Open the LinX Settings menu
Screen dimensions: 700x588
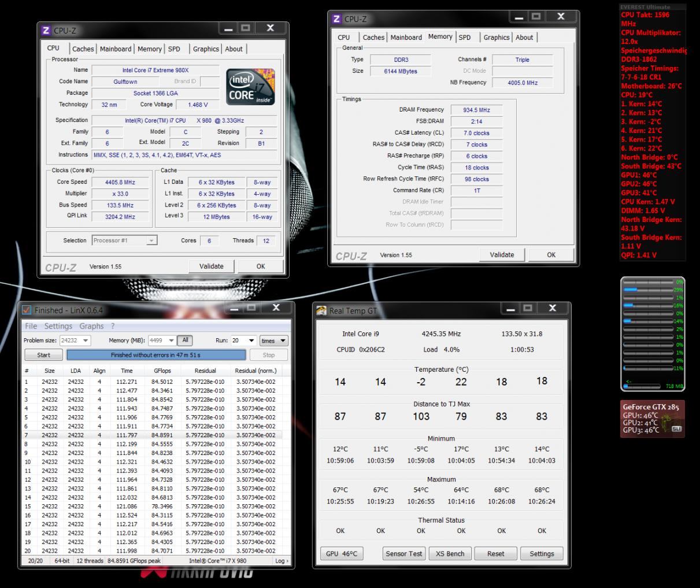(58, 326)
